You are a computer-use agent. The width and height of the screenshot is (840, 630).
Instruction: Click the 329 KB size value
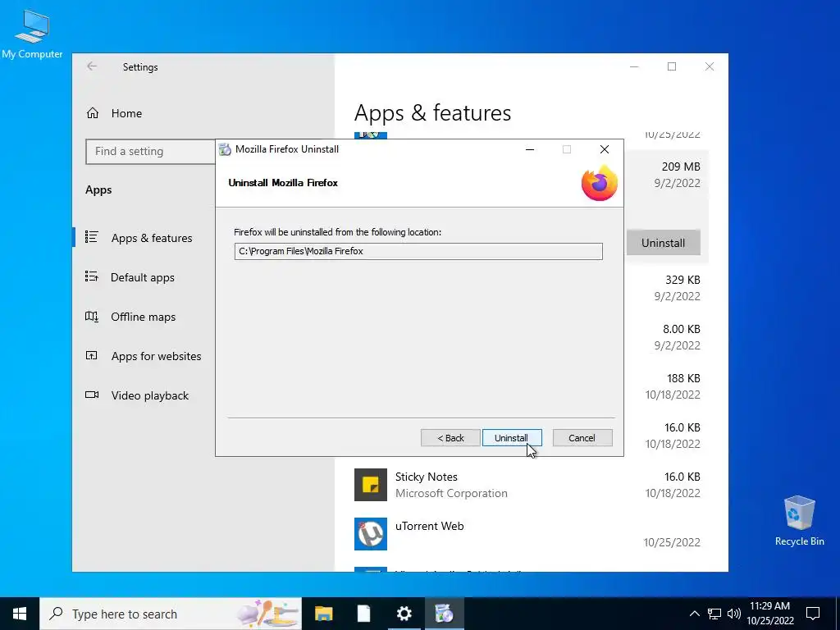pyautogui.click(x=682, y=280)
